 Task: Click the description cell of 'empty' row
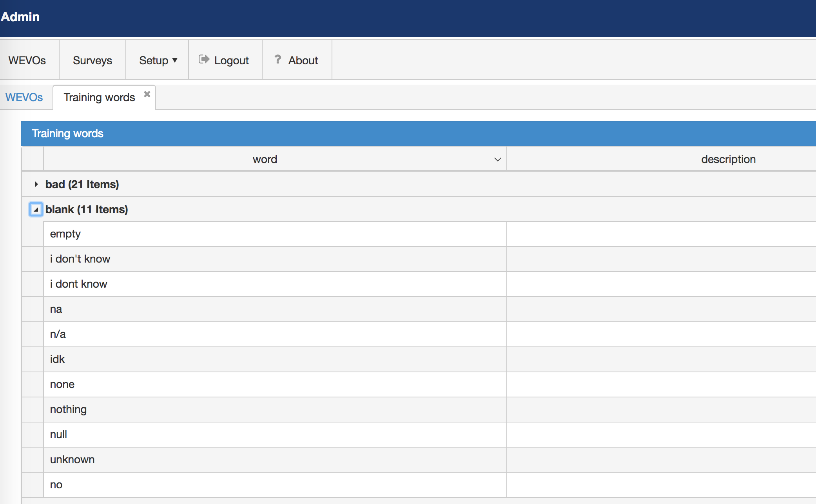pos(662,234)
